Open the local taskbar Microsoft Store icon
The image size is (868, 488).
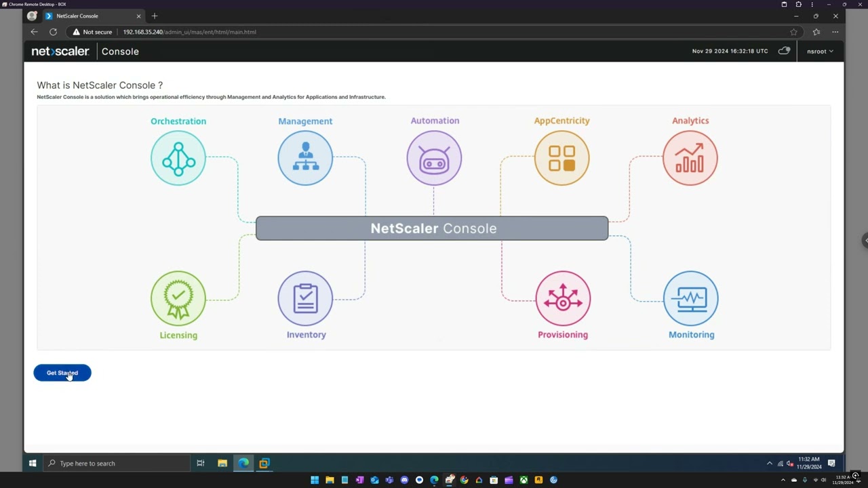[494, 480]
